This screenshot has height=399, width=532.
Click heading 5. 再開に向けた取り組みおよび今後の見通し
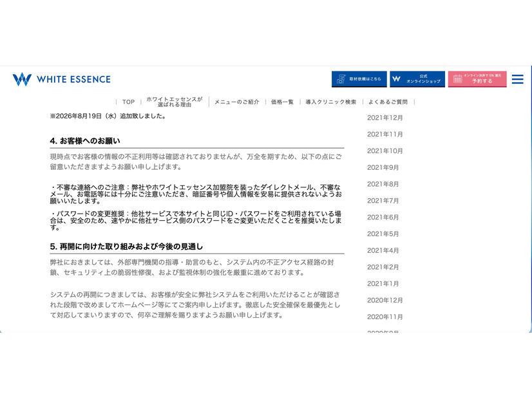[126, 246]
